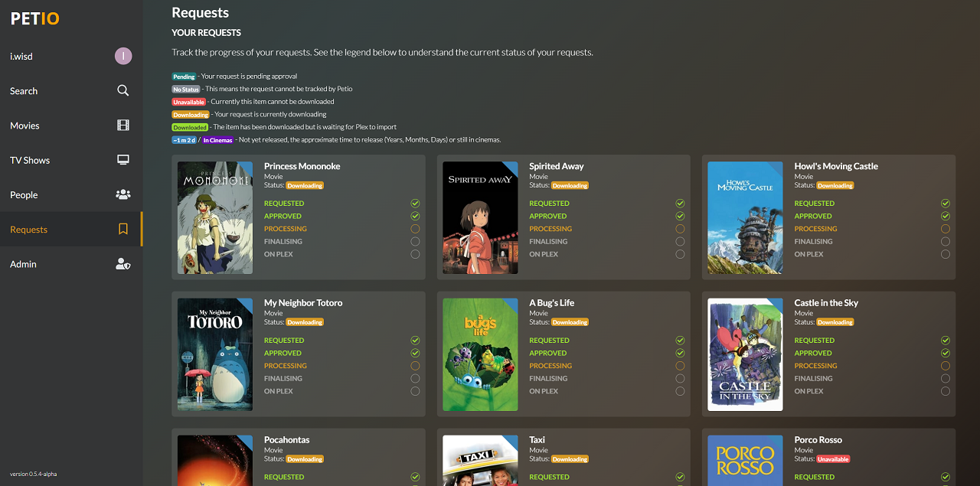Open the Spirited Away poster thumbnail
This screenshot has height=486, width=980.
pos(480,217)
